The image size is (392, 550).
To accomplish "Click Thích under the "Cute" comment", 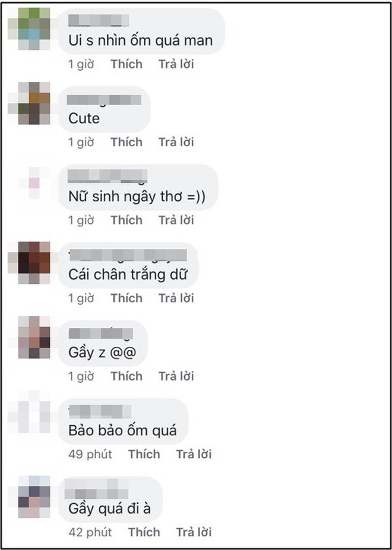I will pos(127,142).
